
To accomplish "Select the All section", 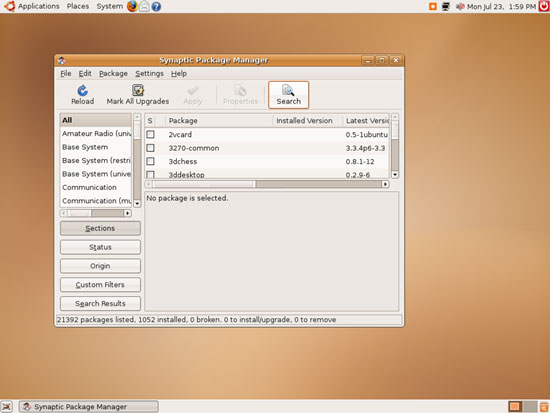I will [95, 120].
